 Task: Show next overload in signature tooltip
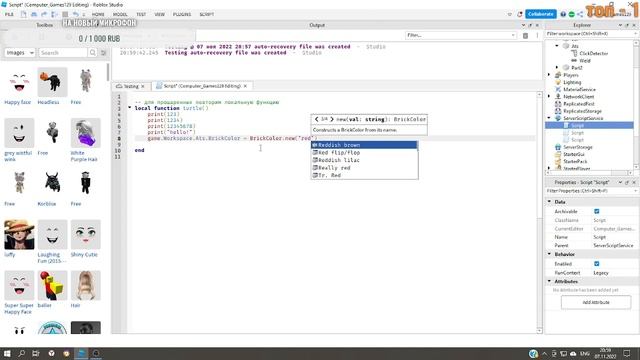click(x=332, y=119)
